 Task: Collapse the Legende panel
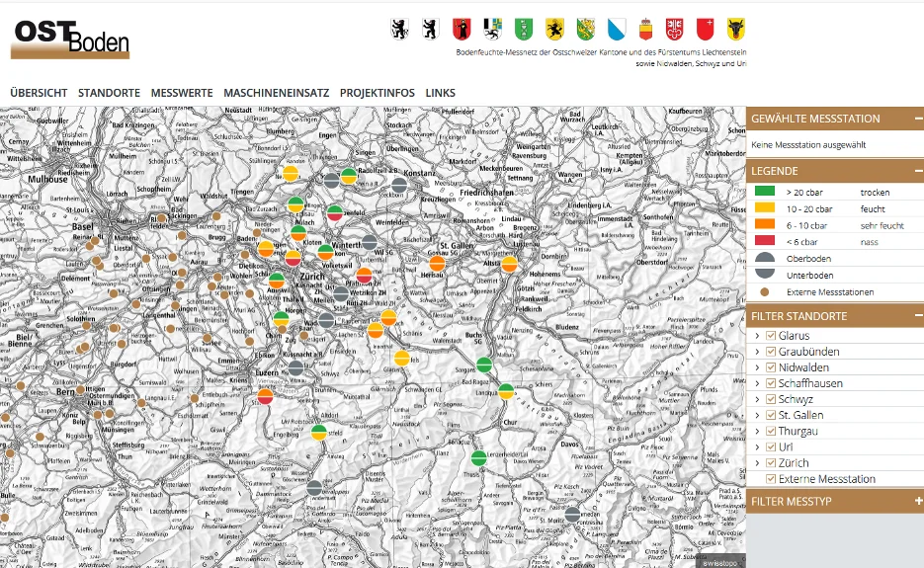point(918,171)
